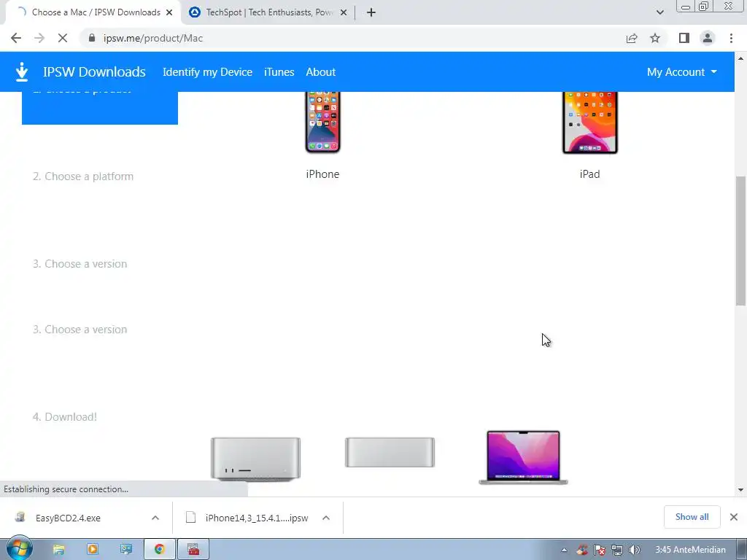Expand options for iPhone ipsw download
This screenshot has width=747, height=560.
point(326,518)
